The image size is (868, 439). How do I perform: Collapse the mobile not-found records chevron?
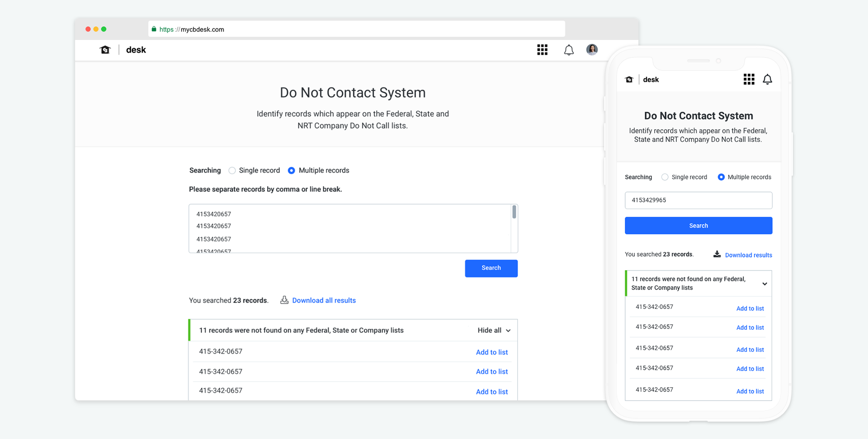[x=764, y=284]
